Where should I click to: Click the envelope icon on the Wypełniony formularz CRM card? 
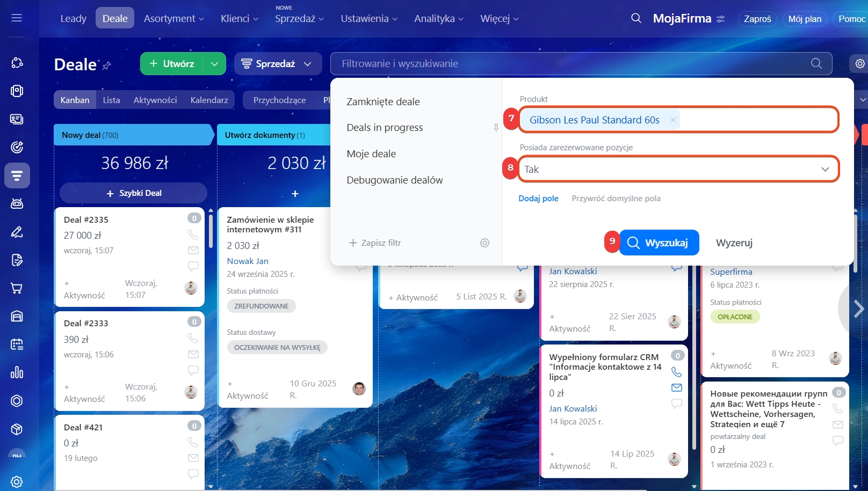click(x=677, y=387)
